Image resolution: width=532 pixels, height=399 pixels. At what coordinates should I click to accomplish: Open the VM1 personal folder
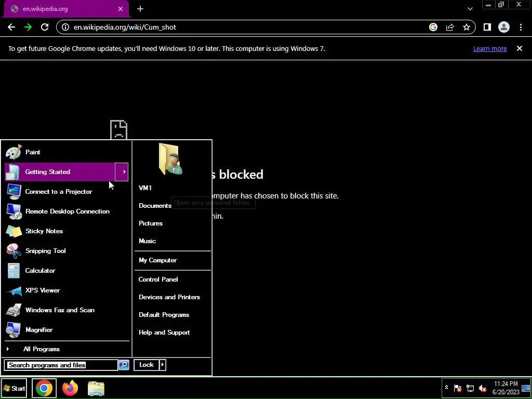(172, 188)
